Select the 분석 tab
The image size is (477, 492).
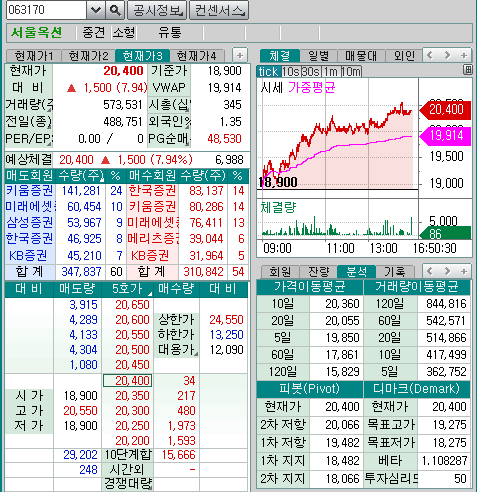click(356, 272)
